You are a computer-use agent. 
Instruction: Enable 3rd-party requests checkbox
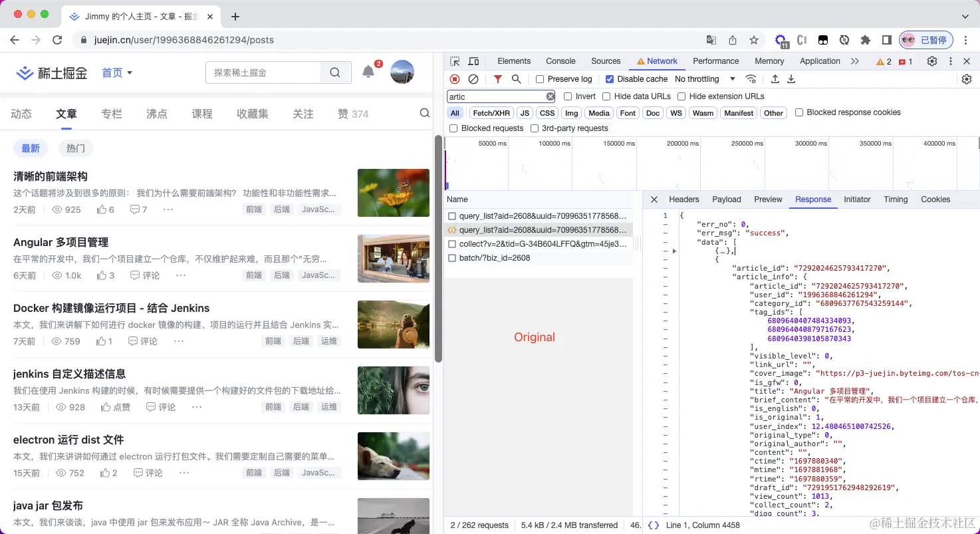pos(535,128)
